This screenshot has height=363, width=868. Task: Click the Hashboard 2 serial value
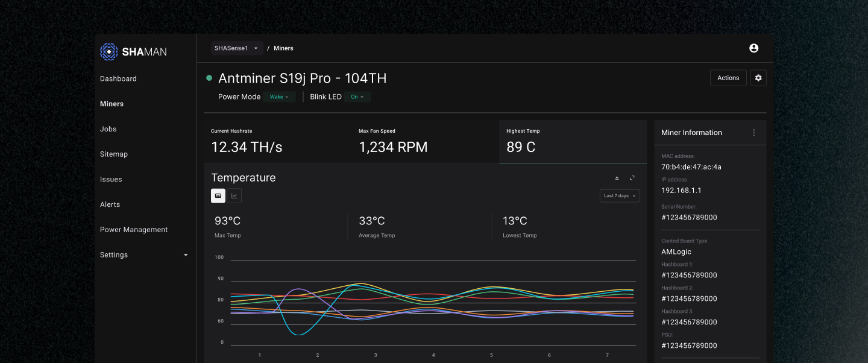[x=689, y=299]
